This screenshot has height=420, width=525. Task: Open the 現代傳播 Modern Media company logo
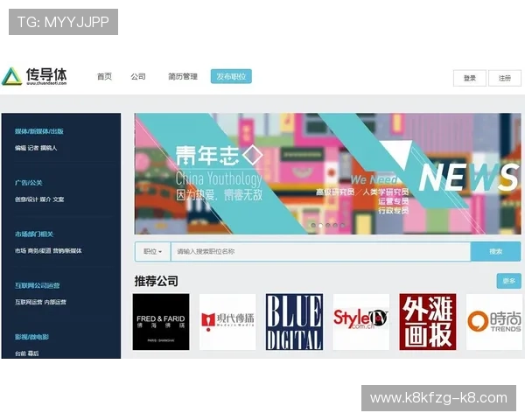pyautogui.click(x=227, y=322)
